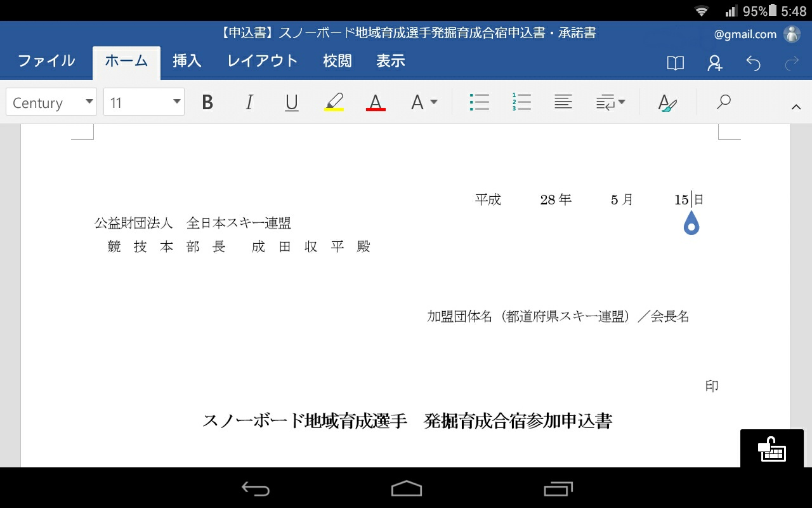This screenshot has width=812, height=508.
Task: Share document with the add-person icon
Action: pos(715,62)
